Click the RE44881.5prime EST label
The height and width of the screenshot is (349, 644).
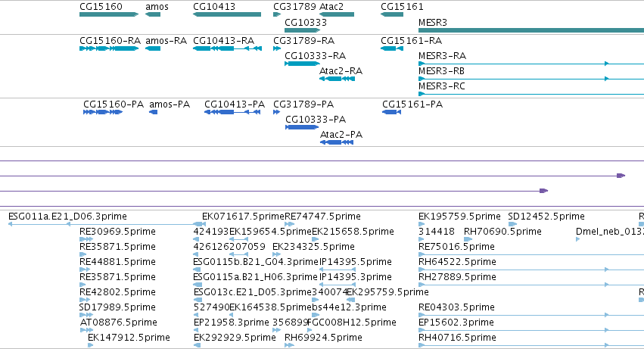pos(117,262)
